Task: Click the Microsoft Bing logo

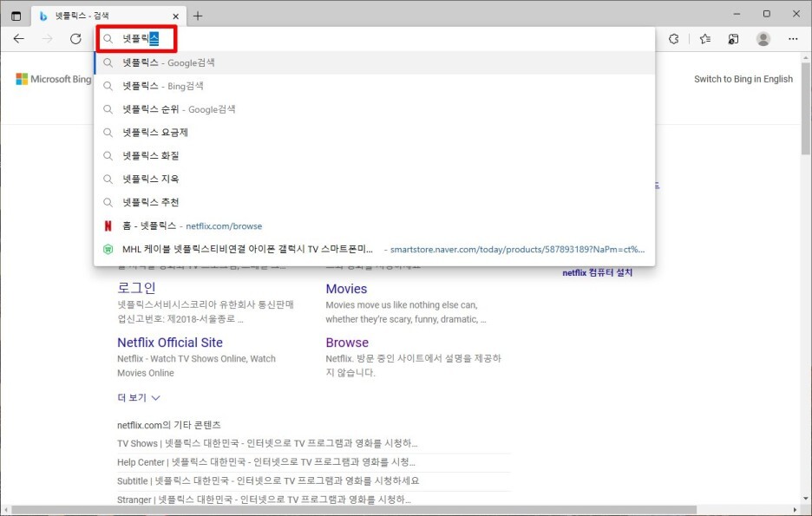Action: point(53,79)
